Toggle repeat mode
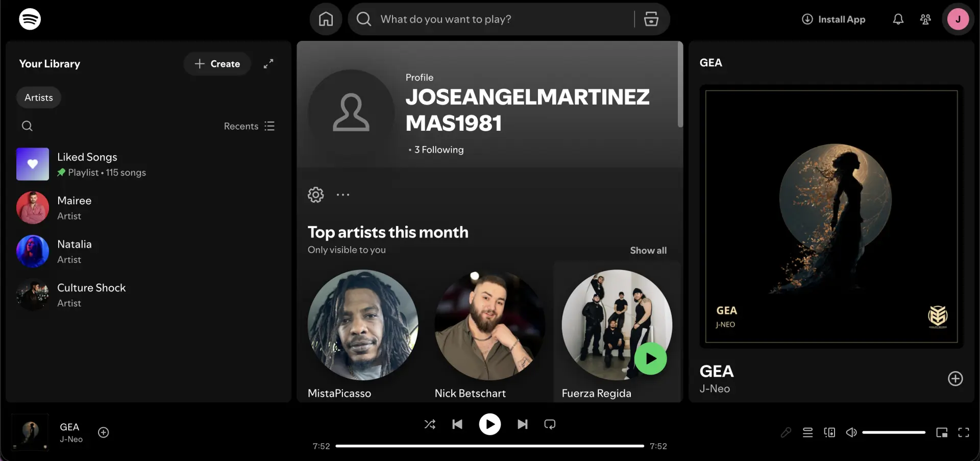Image resolution: width=980 pixels, height=461 pixels. 550,424
